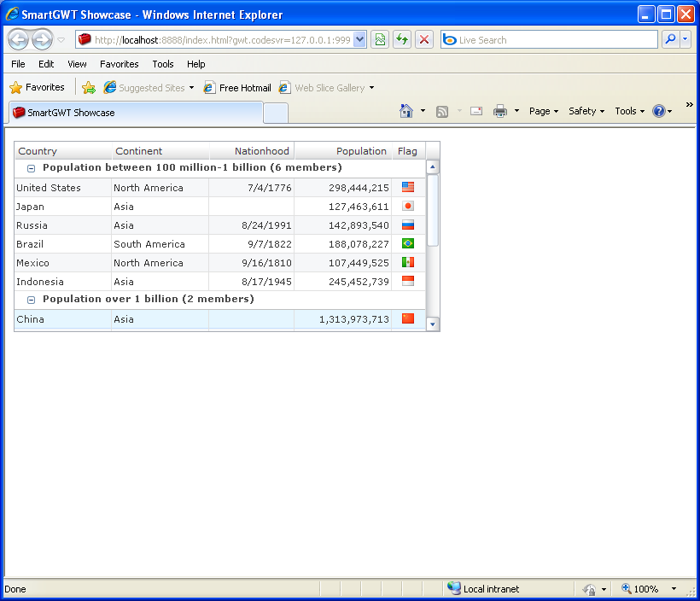
Task: Select the United States country cell
Action: [63, 188]
